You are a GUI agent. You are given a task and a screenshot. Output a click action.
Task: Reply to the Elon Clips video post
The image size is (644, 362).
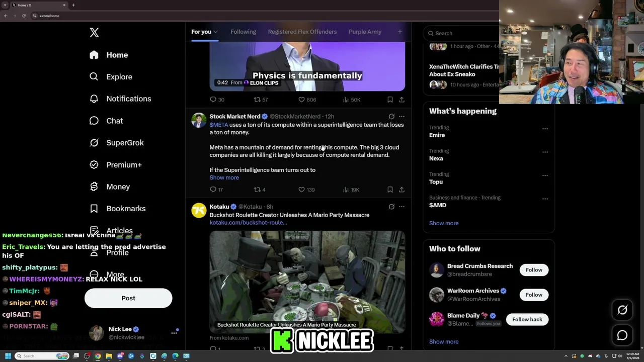[x=213, y=100]
